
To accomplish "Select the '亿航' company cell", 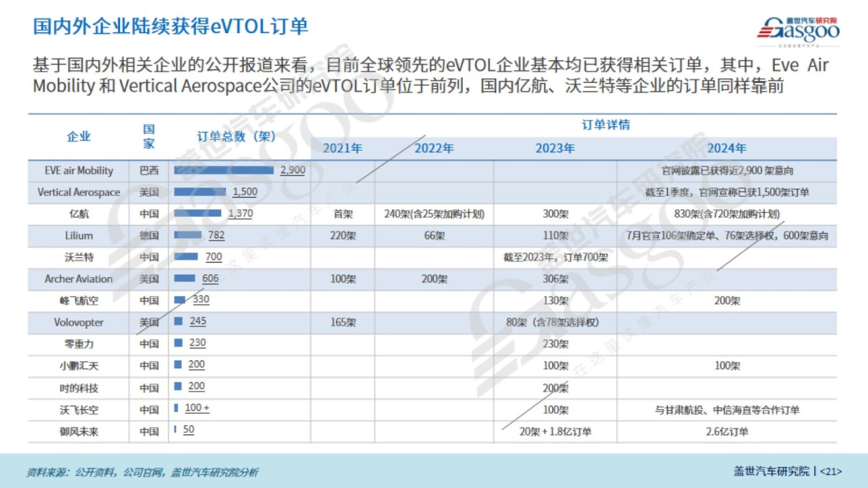I will coord(79,214).
